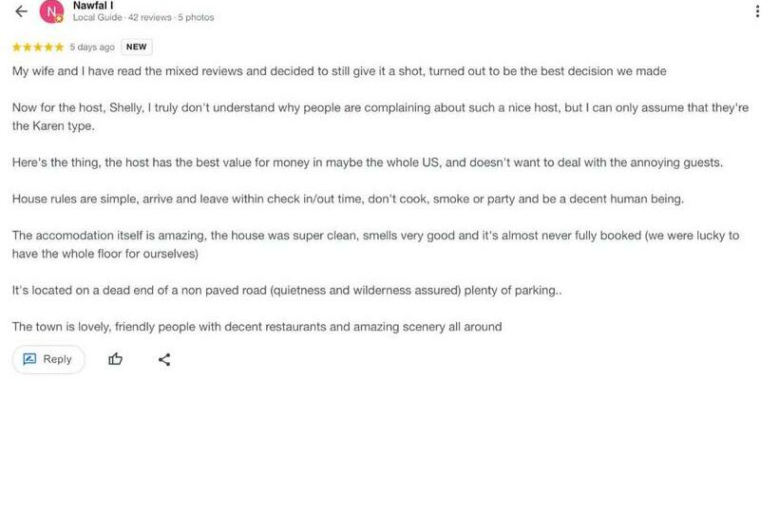The image size is (779, 532).
Task: Click the Local Guide star badge on avatar
Action: [x=59, y=19]
